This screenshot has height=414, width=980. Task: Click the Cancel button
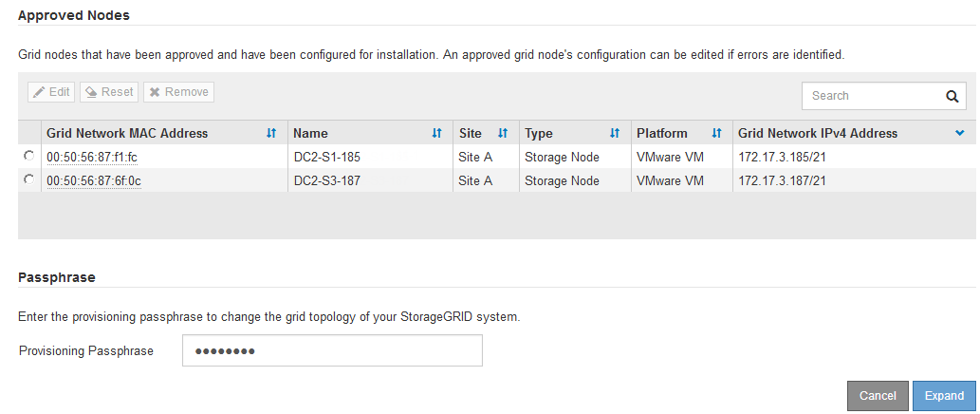tap(878, 396)
